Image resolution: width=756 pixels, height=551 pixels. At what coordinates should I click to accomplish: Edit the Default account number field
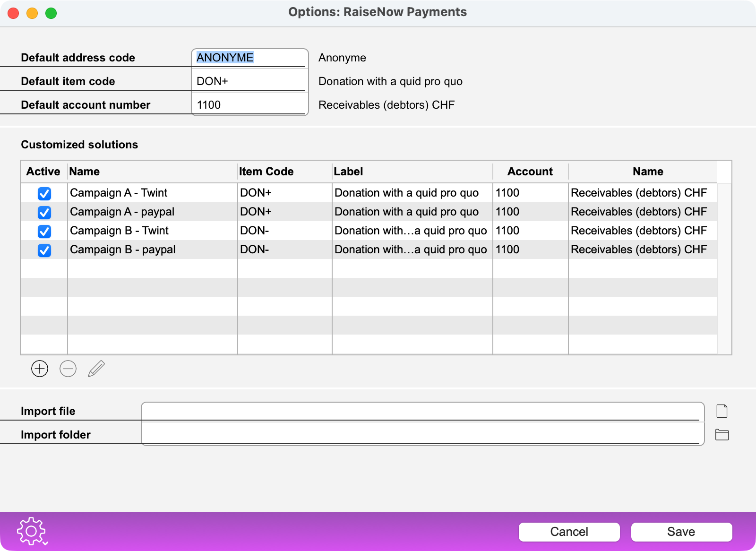coord(249,105)
